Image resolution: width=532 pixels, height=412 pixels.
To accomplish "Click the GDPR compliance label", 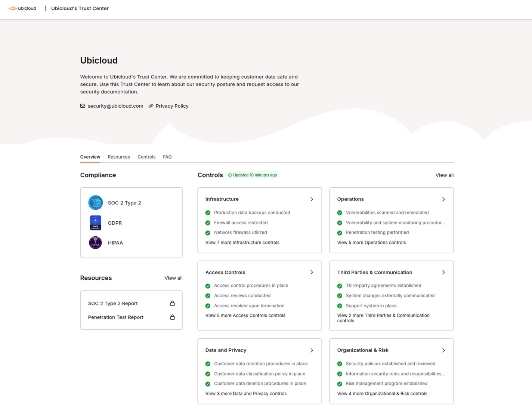I will pyautogui.click(x=115, y=223).
